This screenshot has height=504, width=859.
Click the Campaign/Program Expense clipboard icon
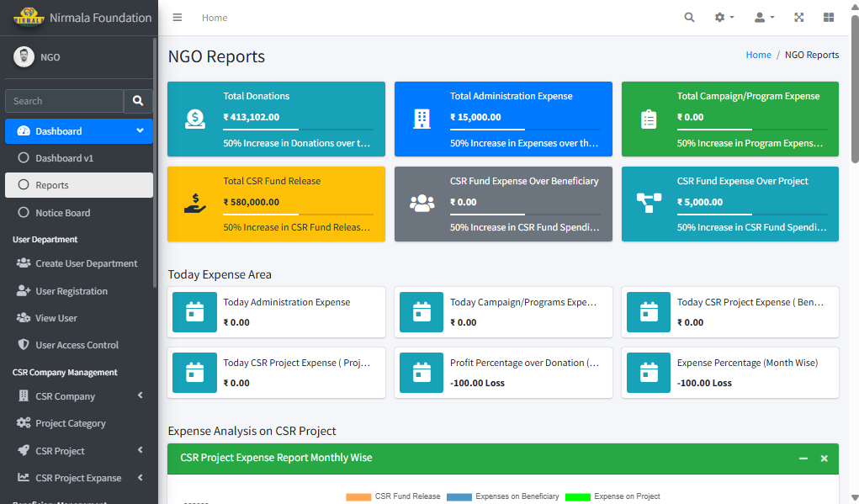coord(649,119)
